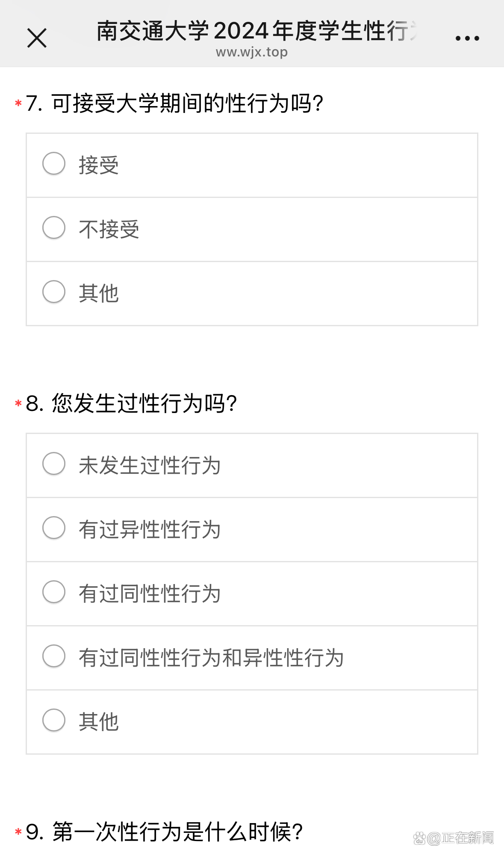This screenshot has height=856, width=504.
Task: Select the 不接受 radio button
Action: [54, 228]
